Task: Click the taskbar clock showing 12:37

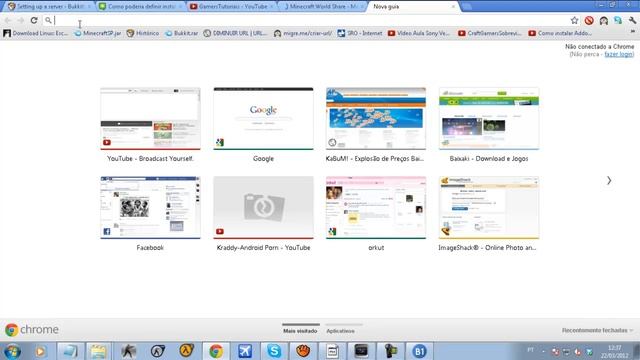Action: (x=615, y=351)
